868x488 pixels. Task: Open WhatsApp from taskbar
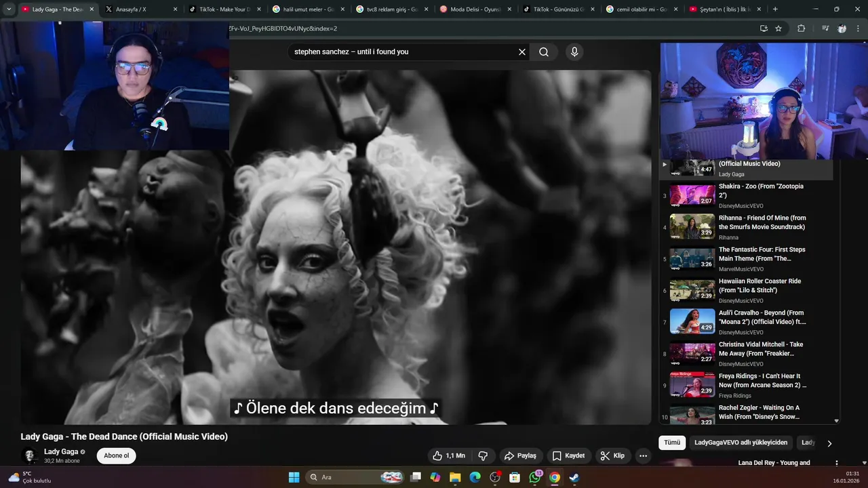coord(535,477)
